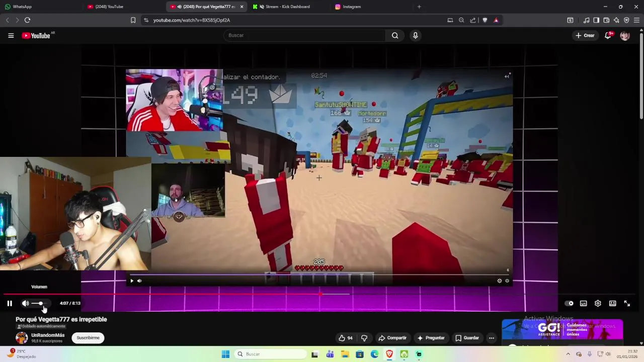The height and width of the screenshot is (362, 644).
Task: Open the three-dot more actions menu
Action: click(x=492, y=338)
